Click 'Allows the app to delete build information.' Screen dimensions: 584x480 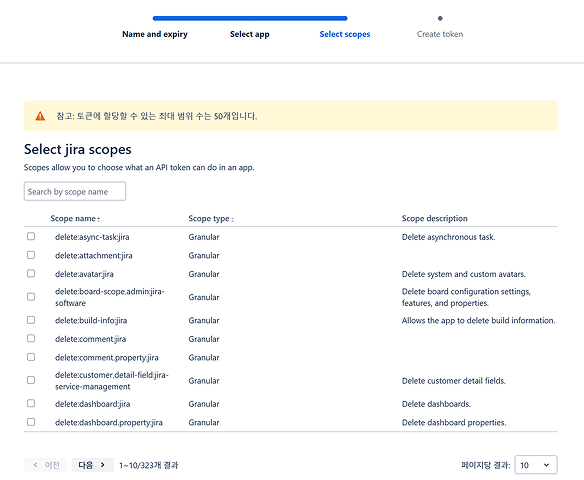(x=478, y=321)
